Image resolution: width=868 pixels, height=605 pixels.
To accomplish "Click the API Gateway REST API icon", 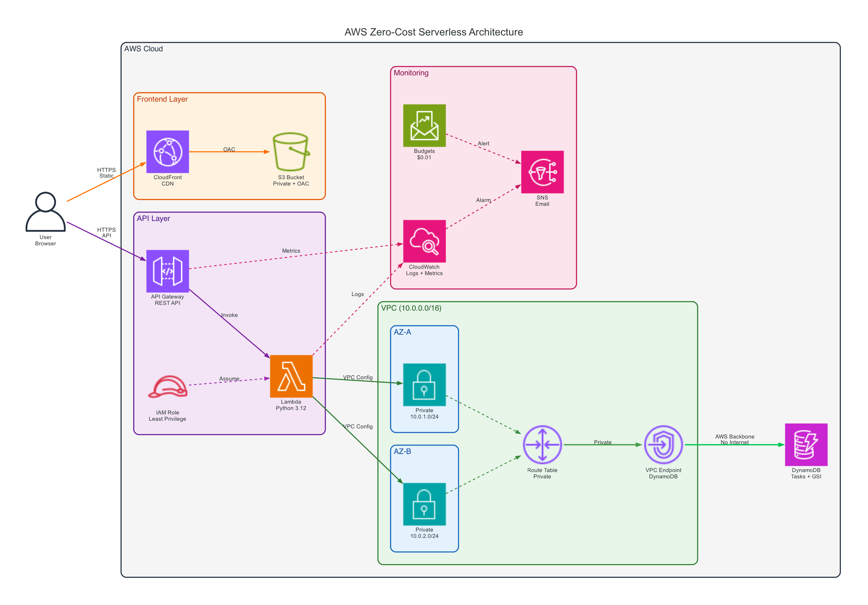I will tap(168, 271).
